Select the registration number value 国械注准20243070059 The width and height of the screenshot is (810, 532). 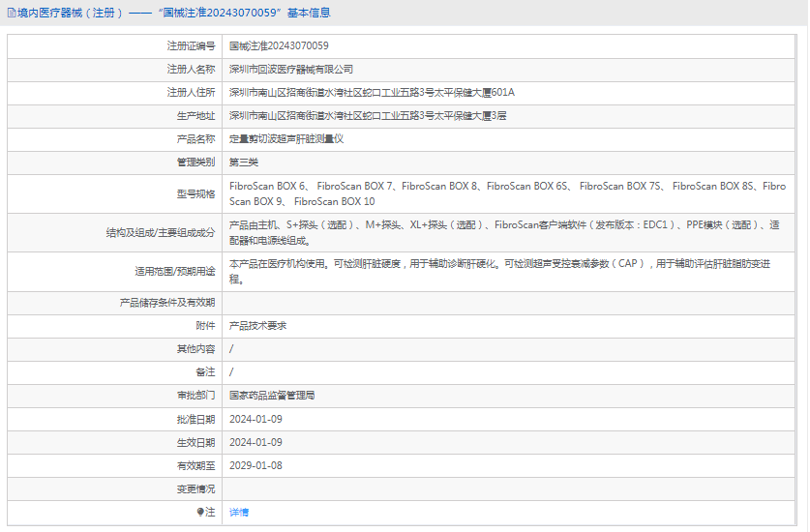279,46
